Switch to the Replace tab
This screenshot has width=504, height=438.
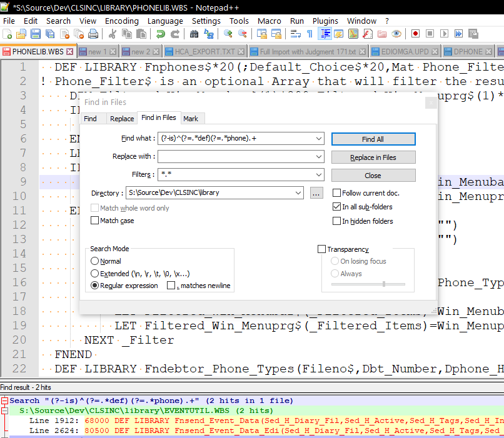pyautogui.click(x=122, y=119)
